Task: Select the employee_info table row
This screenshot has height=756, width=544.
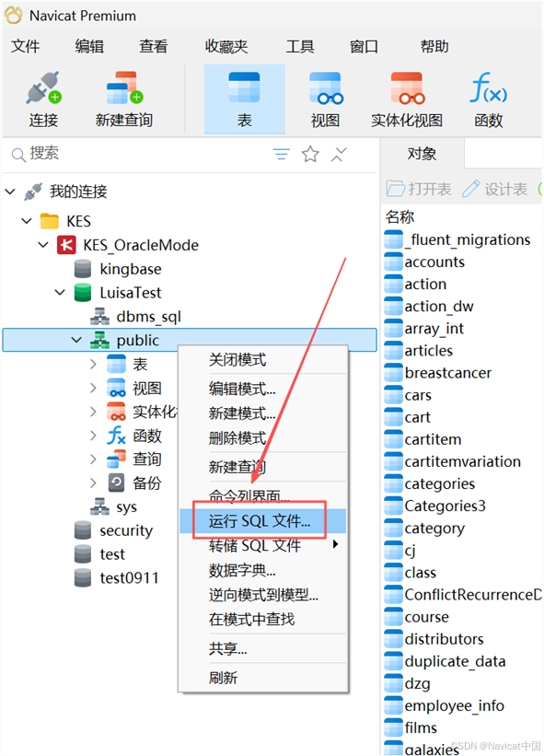Action: tap(445, 705)
